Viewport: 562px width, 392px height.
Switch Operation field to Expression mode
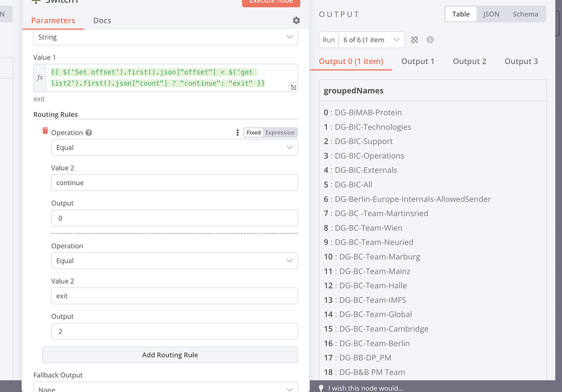click(x=280, y=133)
